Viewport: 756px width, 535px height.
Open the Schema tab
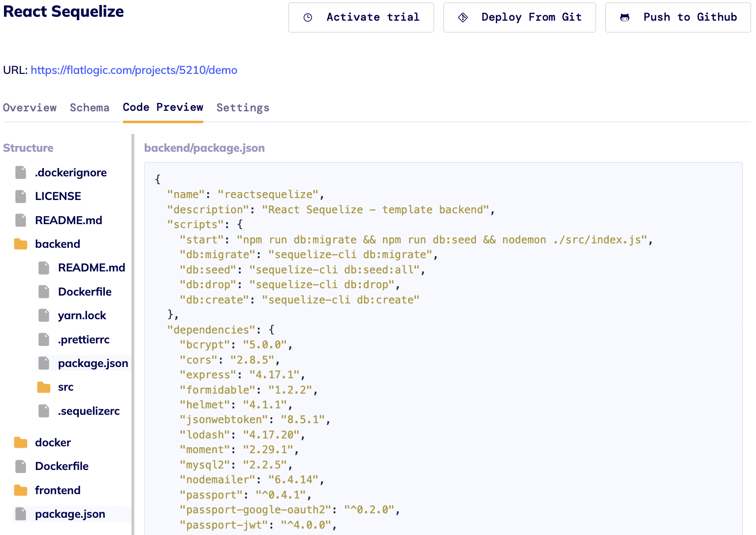pyautogui.click(x=90, y=107)
